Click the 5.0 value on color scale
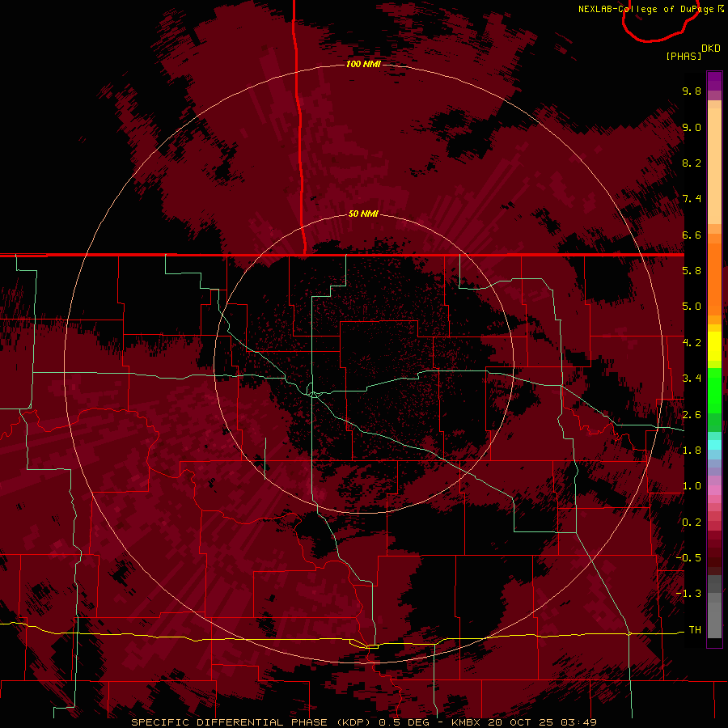 coord(692,307)
